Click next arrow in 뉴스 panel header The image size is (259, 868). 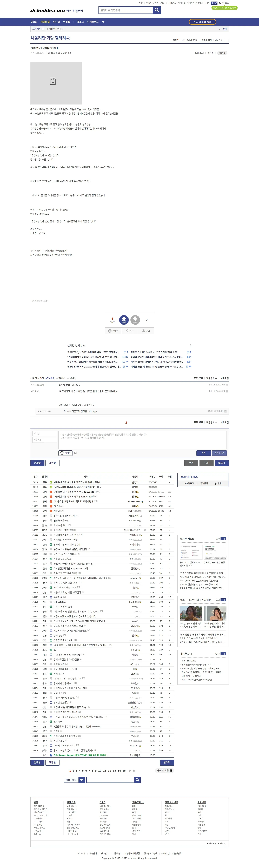[225, 600]
